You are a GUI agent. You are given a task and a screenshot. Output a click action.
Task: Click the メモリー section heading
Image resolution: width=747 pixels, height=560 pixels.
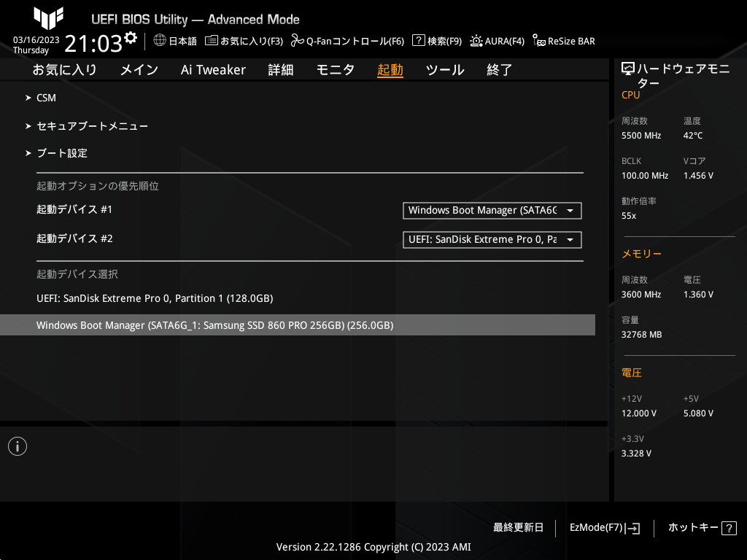[641, 254]
